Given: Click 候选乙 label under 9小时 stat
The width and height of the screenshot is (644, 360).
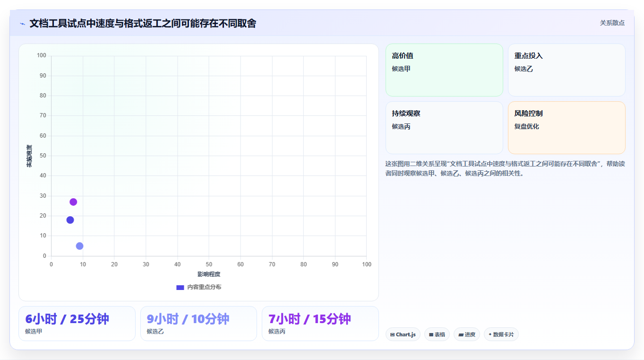Looking at the screenshot, I should [155, 332].
